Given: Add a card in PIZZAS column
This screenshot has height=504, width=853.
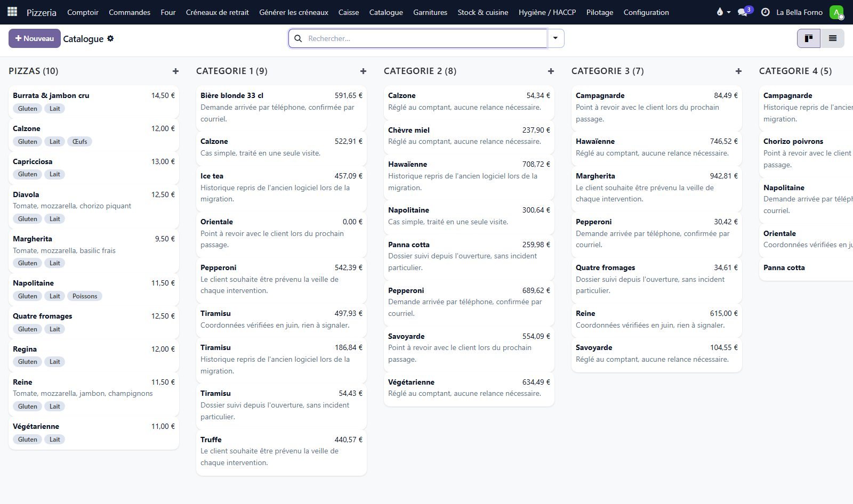Looking at the screenshot, I should click(175, 71).
